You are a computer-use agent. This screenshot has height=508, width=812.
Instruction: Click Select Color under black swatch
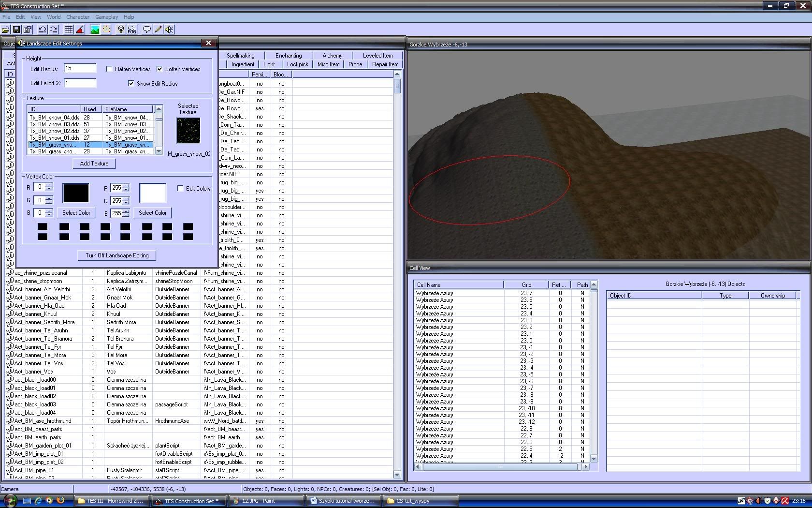click(76, 213)
